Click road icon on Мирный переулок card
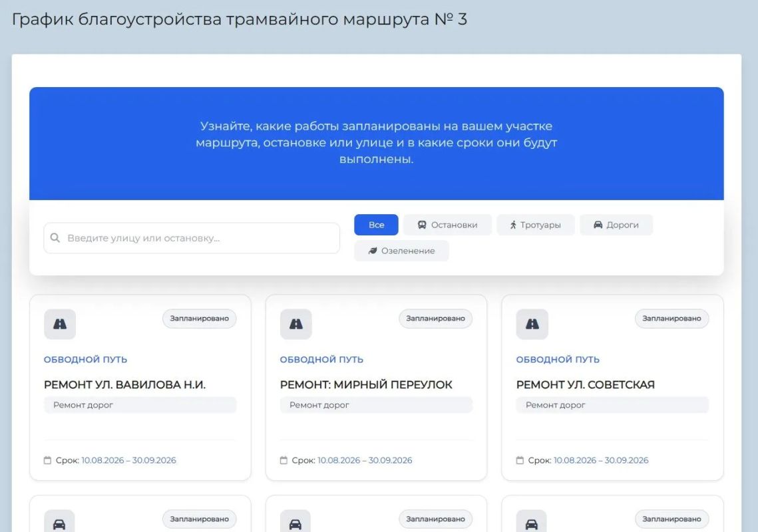This screenshot has width=758, height=532. (296, 324)
